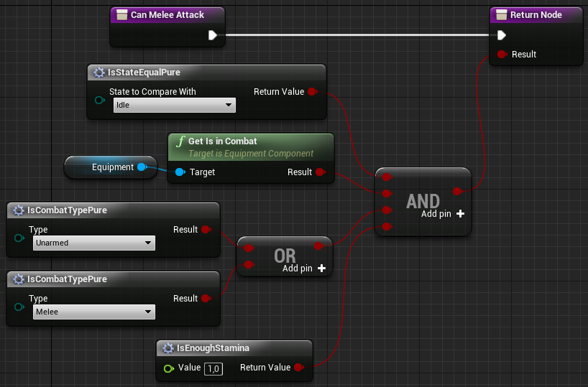The height and width of the screenshot is (387, 588).
Task: Click the IsEnoughStamina Value input field
Action: tap(213, 368)
